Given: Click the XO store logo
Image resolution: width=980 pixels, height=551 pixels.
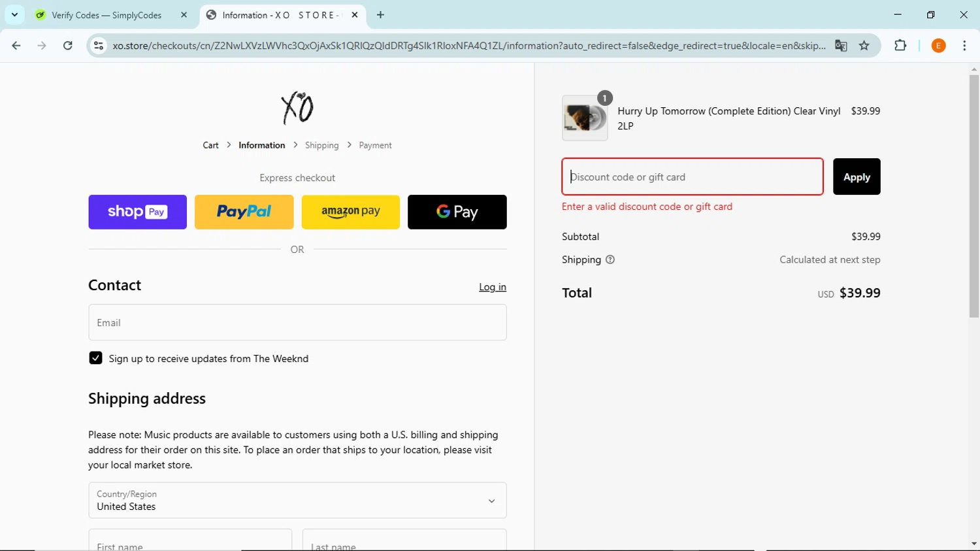Looking at the screenshot, I should (297, 108).
